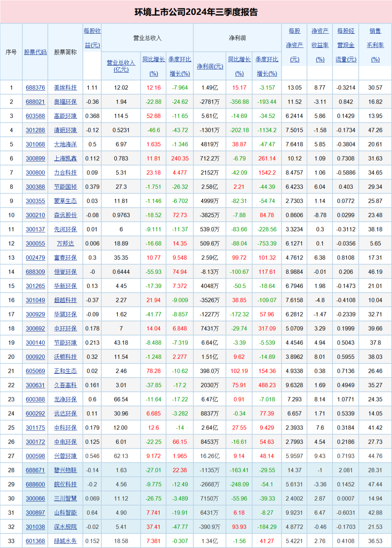Sort by 每股净资产(元) column header
This screenshot has width=392, height=548.
(x=294, y=45)
